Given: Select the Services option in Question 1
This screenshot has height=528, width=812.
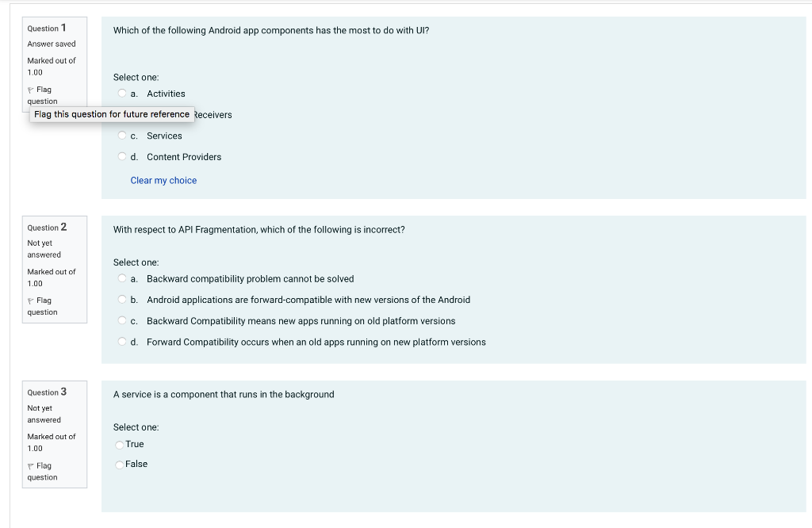Looking at the screenshot, I should (121, 135).
